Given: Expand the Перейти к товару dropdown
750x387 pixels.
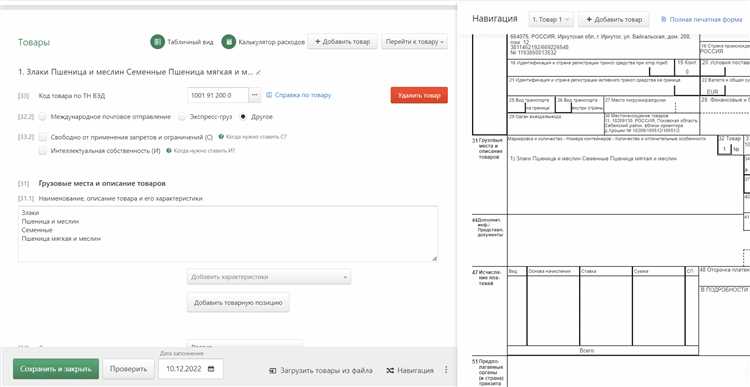Looking at the screenshot, I should 415,42.
